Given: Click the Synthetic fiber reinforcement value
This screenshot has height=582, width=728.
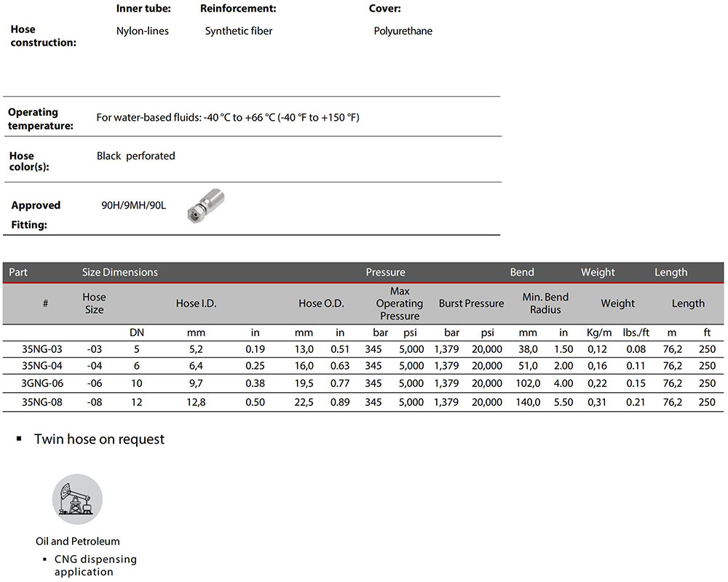Looking at the screenshot, I should (x=238, y=31).
